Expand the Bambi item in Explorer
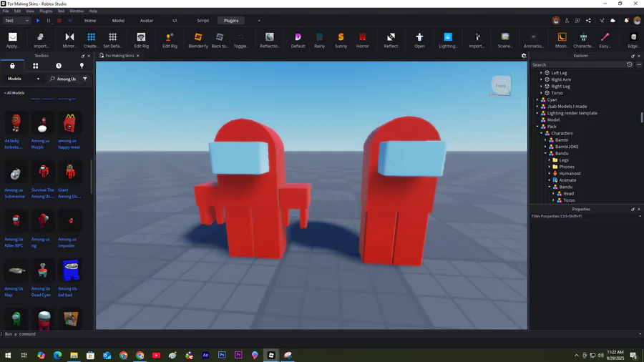This screenshot has width=644, height=362. (545, 140)
